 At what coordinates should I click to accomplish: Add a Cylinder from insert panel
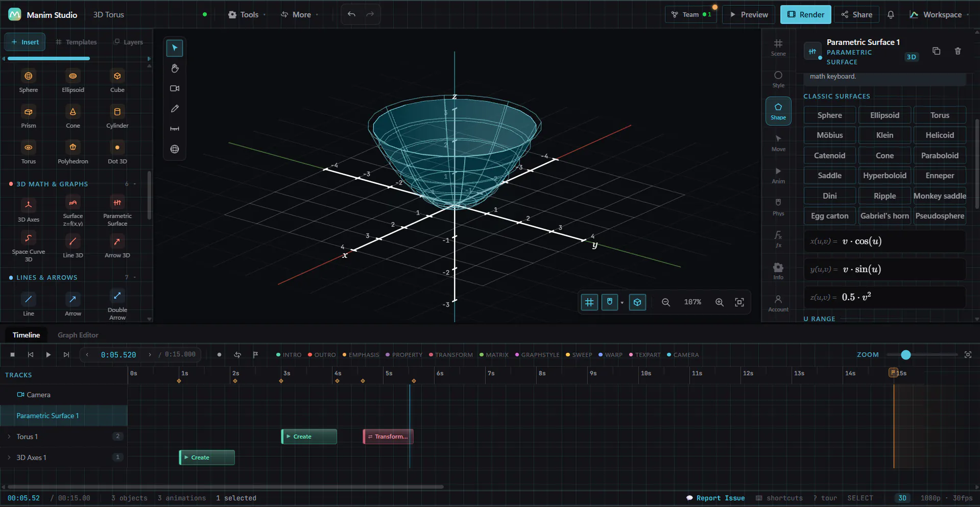coord(117,116)
